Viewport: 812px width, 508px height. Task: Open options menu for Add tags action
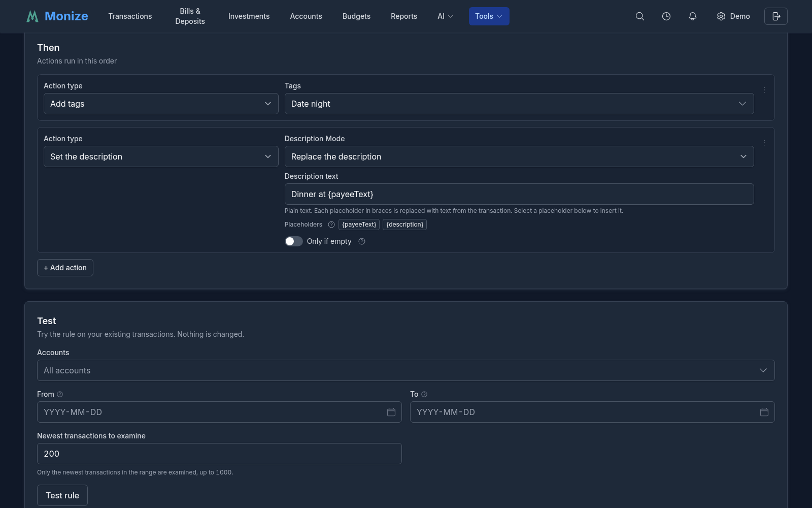(764, 90)
